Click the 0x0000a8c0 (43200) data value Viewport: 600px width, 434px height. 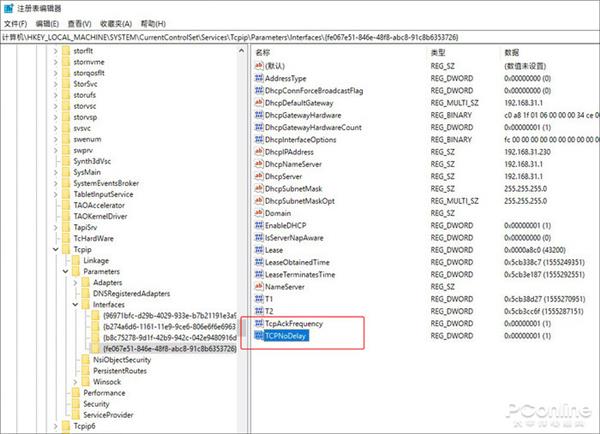coord(535,250)
